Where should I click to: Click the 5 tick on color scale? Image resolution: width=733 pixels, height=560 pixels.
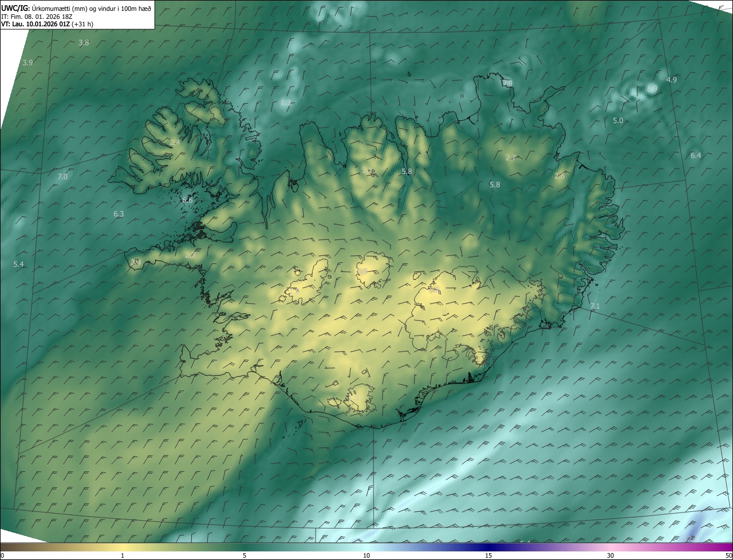245,555
